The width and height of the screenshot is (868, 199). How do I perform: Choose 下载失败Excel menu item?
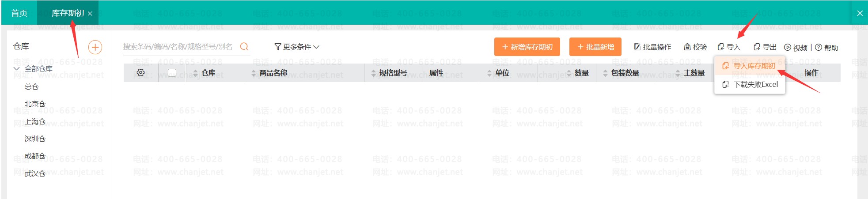750,84
